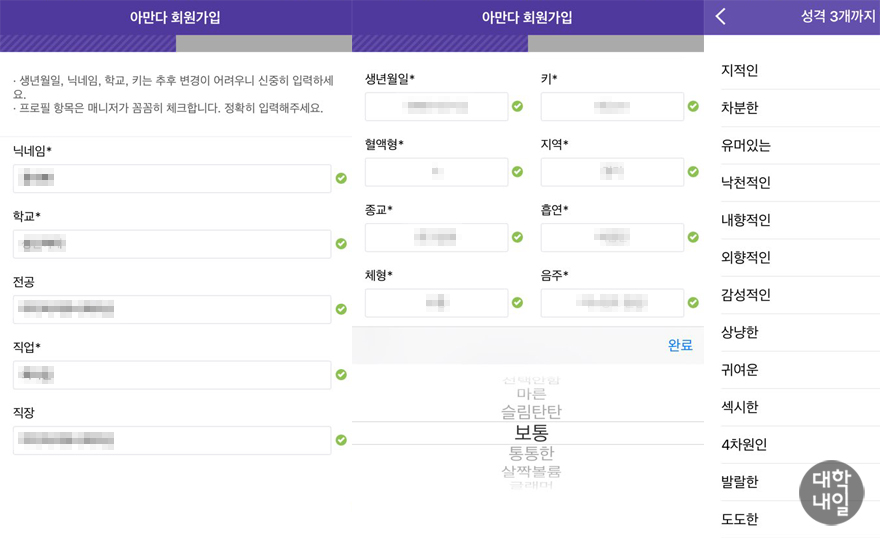Go back with the arrow beside 성격 3개까지
The image size is (880, 538).
(721, 16)
